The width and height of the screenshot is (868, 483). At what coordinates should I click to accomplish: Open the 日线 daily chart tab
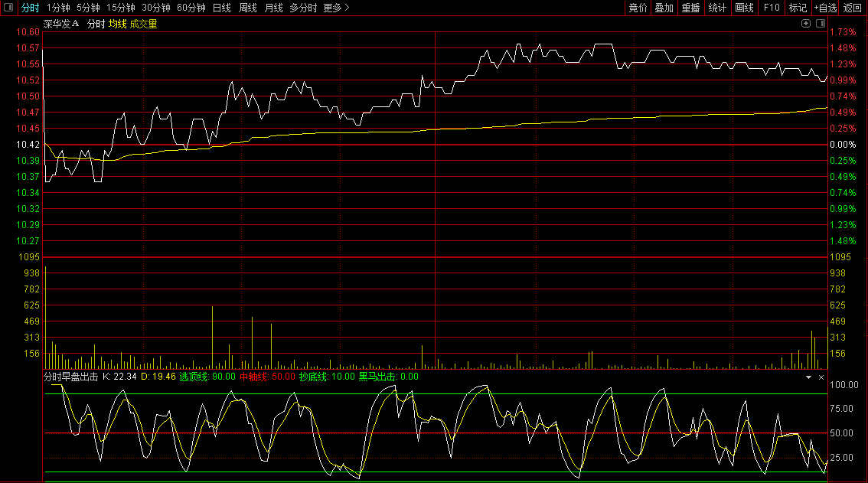pos(221,8)
